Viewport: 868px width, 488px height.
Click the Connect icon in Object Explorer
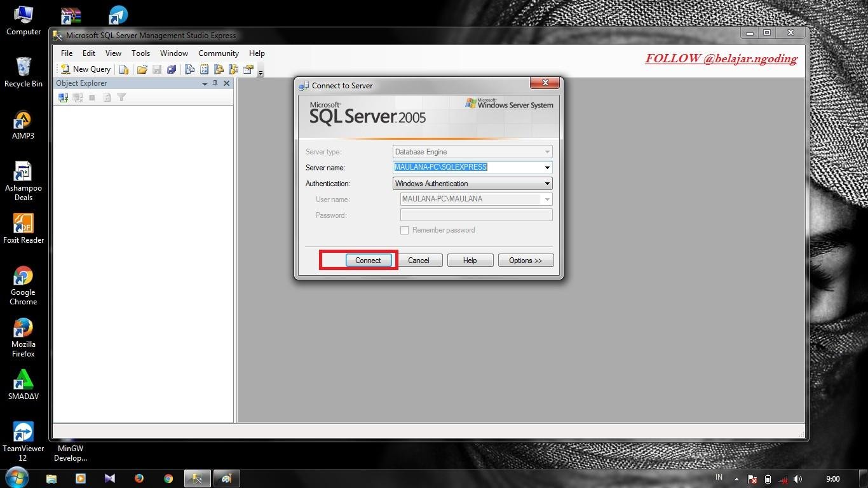coord(63,97)
